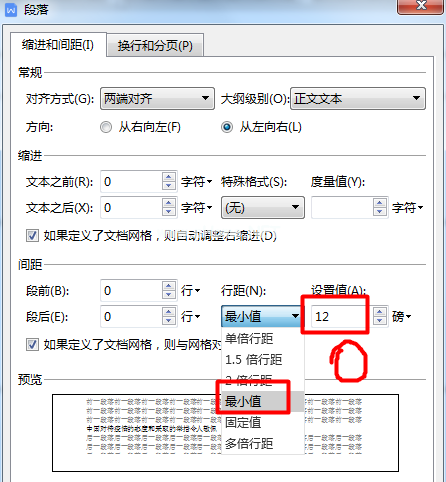The height and width of the screenshot is (482, 446).
Task: Increase 文本之前 indent with up arrow
Action: (169, 177)
